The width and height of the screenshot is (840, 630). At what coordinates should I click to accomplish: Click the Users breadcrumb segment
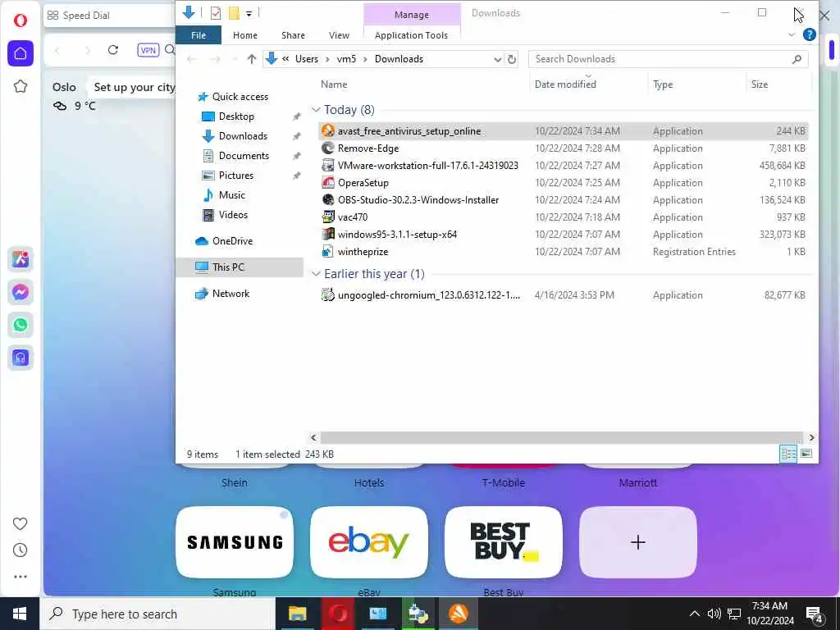click(307, 59)
